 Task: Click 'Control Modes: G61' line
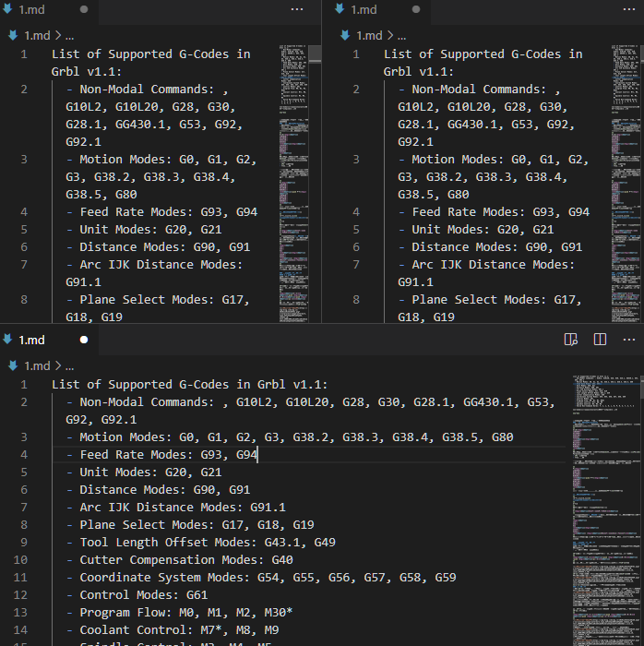click(137, 595)
